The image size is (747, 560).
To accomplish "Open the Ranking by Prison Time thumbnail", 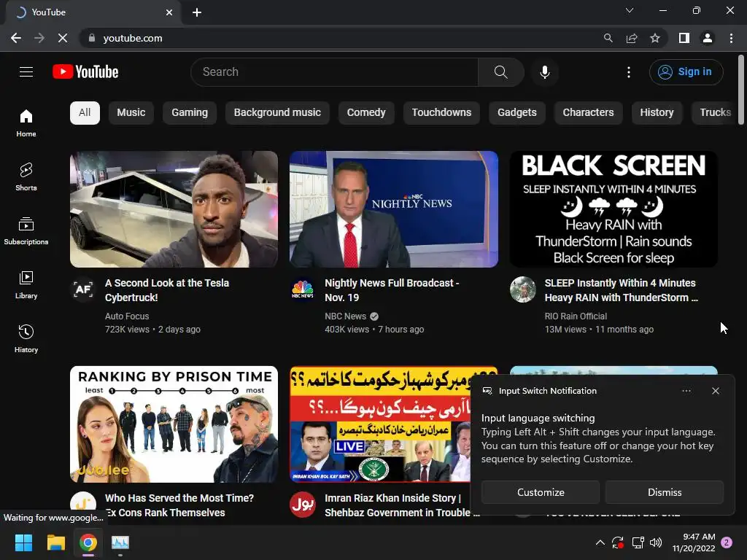I will 174,424.
